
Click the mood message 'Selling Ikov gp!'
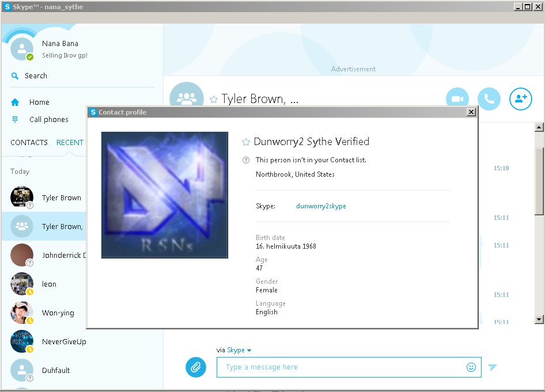65,55
